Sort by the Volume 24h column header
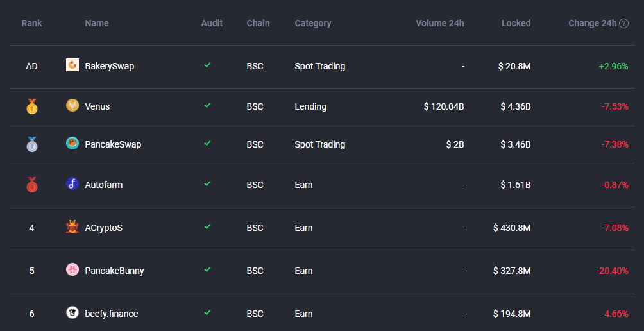The width and height of the screenshot is (644, 331). (x=440, y=23)
